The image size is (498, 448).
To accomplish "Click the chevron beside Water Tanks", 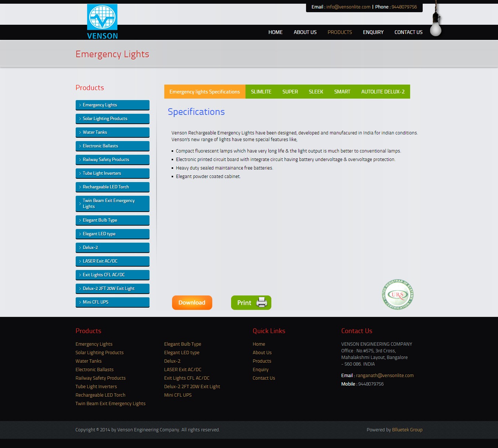I will pos(80,132).
